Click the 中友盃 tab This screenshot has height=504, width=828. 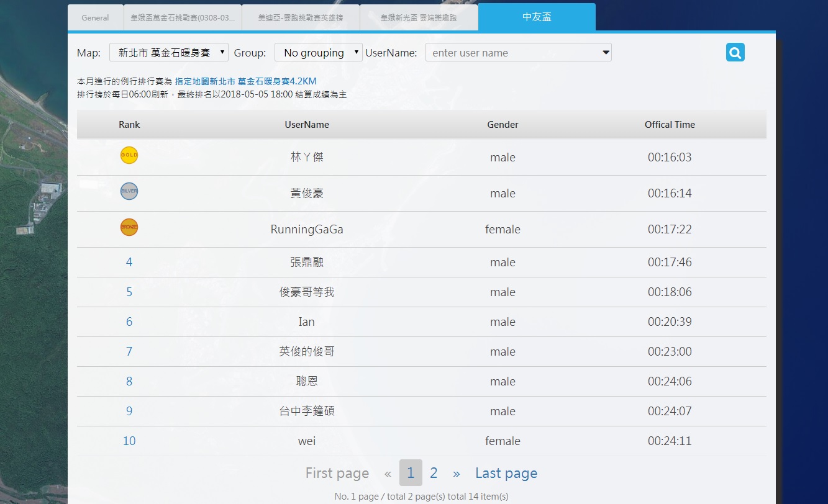537,17
